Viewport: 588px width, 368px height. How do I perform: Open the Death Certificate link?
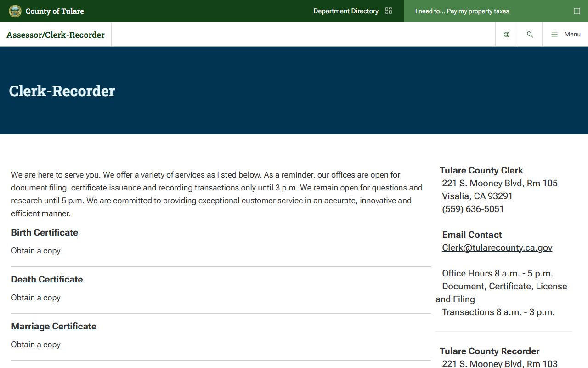47,279
